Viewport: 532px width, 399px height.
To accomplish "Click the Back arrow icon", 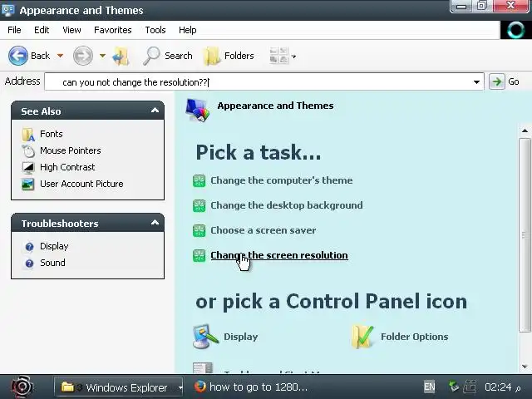I will pyautogui.click(x=18, y=56).
